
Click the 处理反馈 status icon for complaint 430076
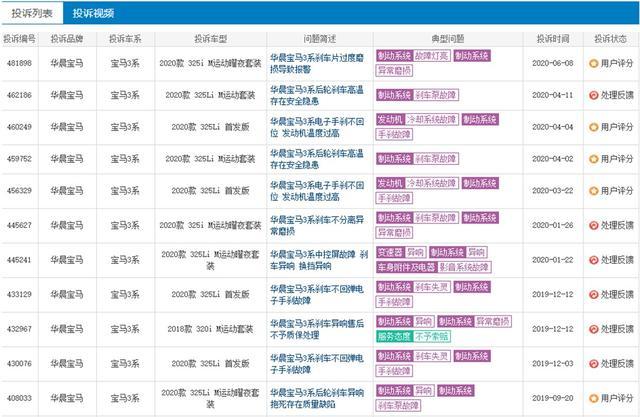coord(593,364)
